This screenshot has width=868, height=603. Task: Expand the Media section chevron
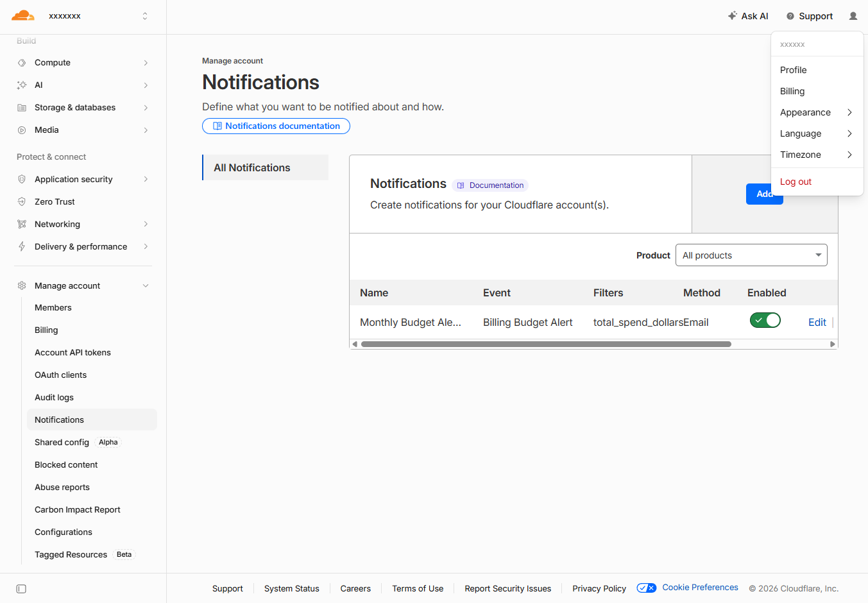[x=146, y=130]
